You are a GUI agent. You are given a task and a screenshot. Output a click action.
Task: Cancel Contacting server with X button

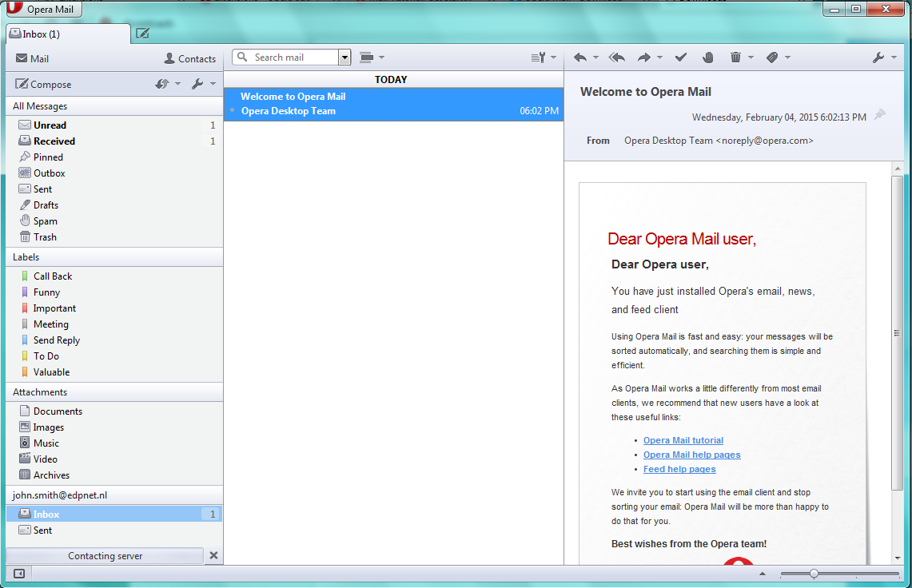coord(213,555)
